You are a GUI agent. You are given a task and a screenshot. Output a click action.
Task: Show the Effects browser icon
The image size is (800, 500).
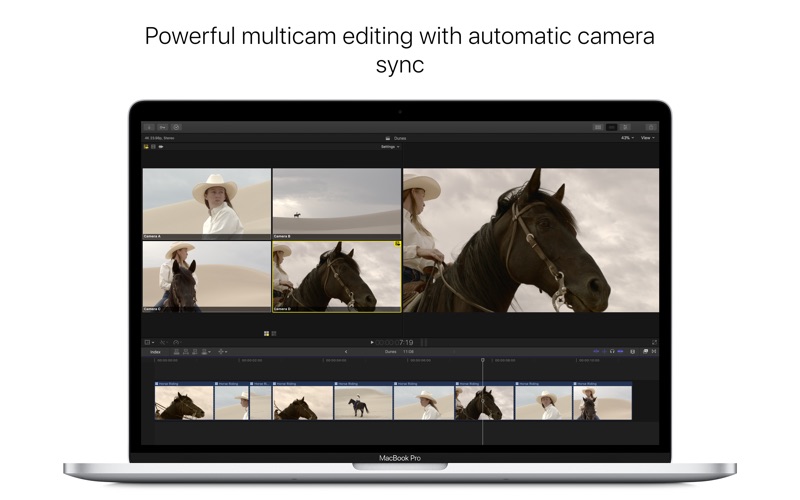(x=645, y=352)
